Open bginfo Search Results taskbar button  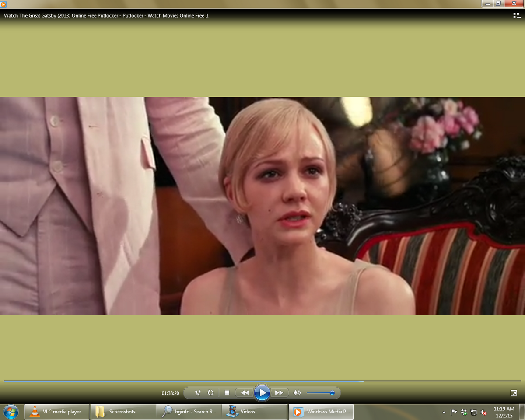pyautogui.click(x=189, y=412)
